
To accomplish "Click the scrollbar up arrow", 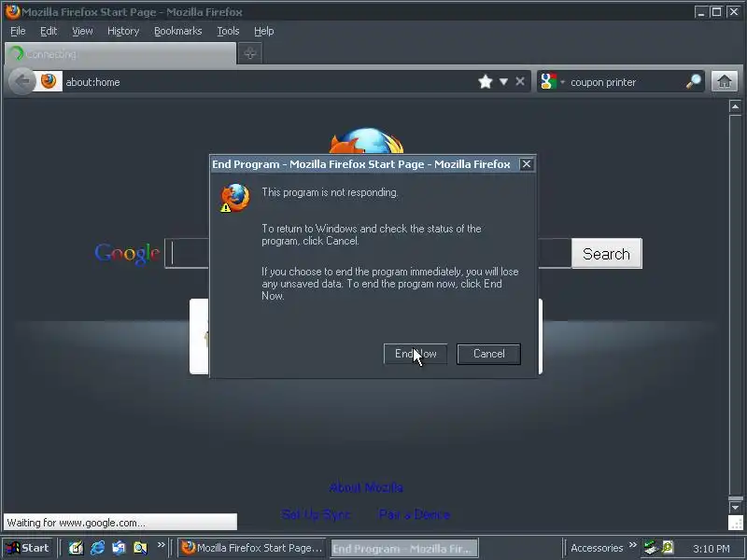I will (735, 106).
